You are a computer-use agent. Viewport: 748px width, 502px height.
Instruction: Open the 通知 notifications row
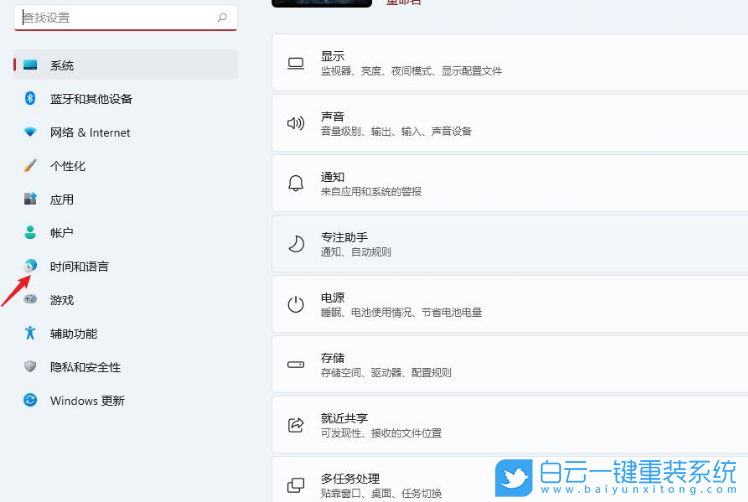click(x=510, y=183)
